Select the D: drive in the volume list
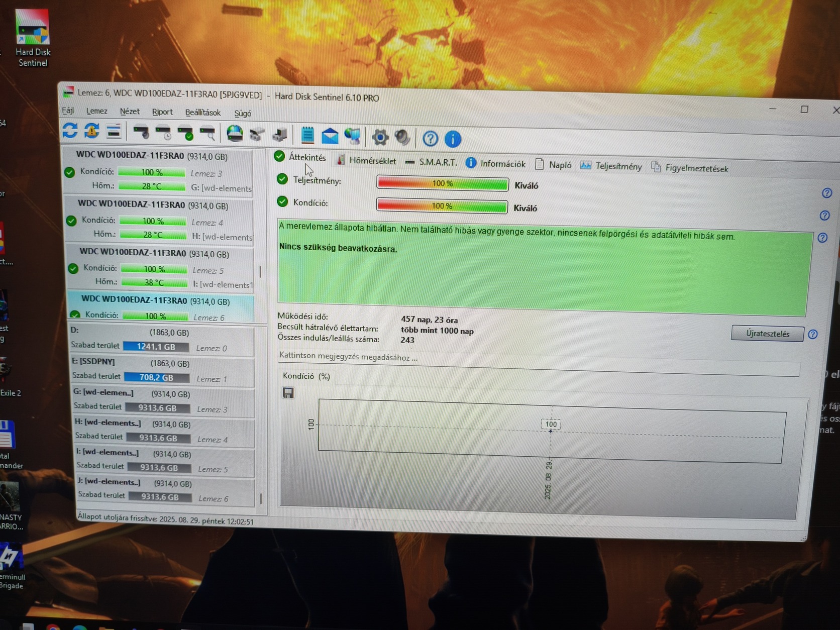Viewport: 840px width, 630px height. [x=161, y=340]
